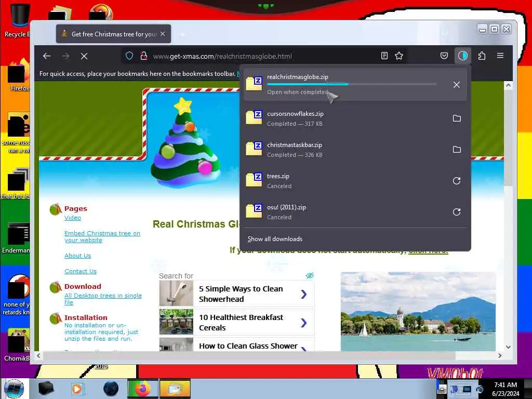532x399 pixels.
Task: Select the Get free Christmas tree tab
Action: point(113,34)
